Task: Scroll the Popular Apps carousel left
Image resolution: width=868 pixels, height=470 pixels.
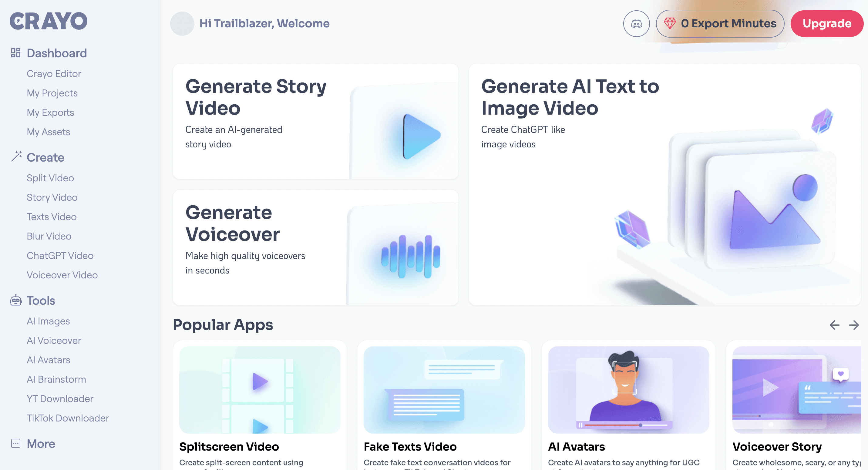Action: [x=835, y=325]
